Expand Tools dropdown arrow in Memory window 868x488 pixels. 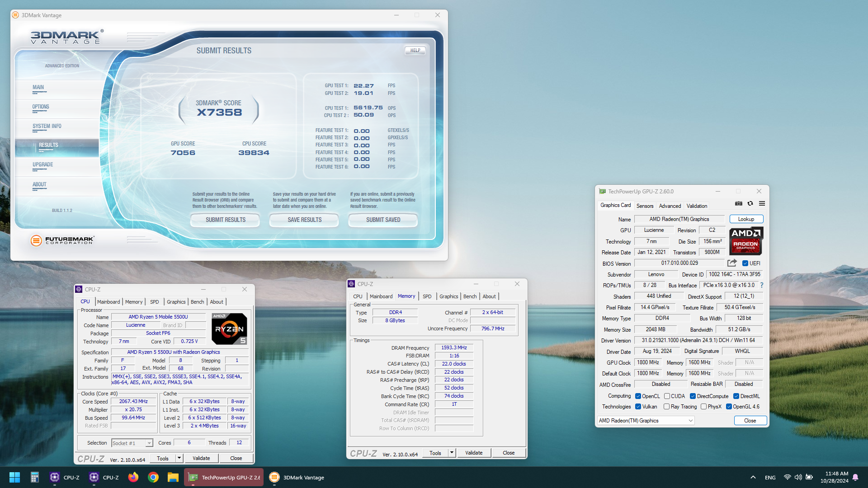[x=451, y=453]
